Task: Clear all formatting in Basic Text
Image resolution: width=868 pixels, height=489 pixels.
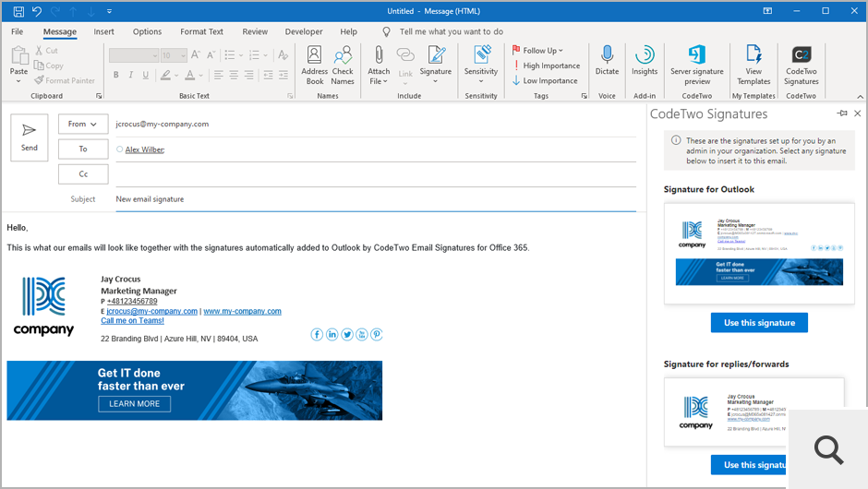Action: tap(283, 54)
